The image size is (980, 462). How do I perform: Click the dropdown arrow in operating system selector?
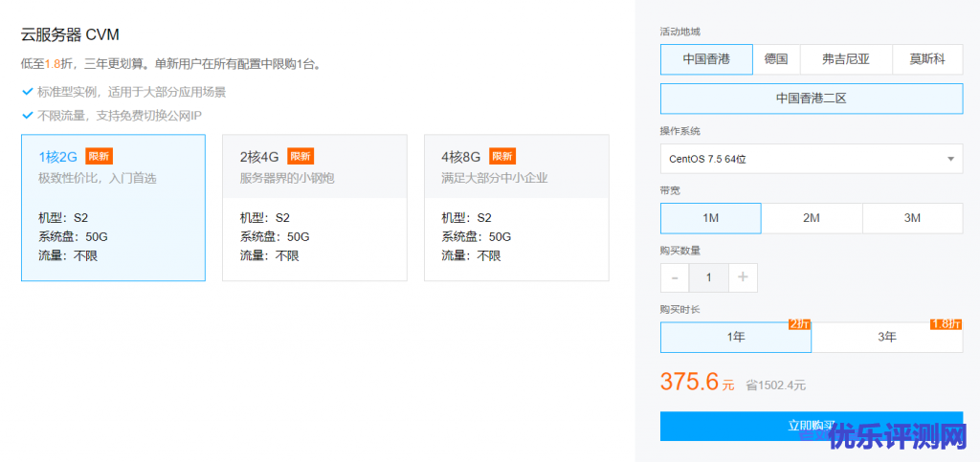pyautogui.click(x=950, y=159)
